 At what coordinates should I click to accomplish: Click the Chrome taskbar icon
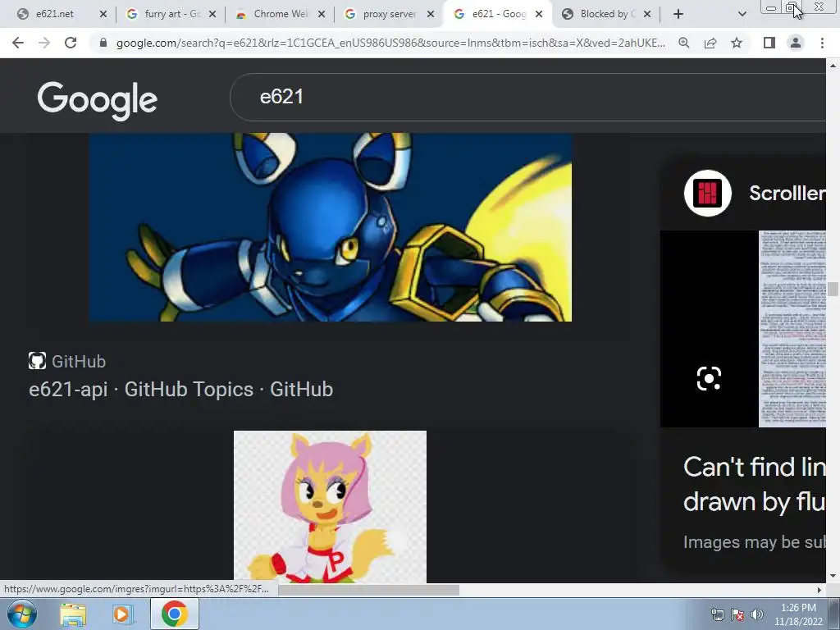click(x=175, y=614)
